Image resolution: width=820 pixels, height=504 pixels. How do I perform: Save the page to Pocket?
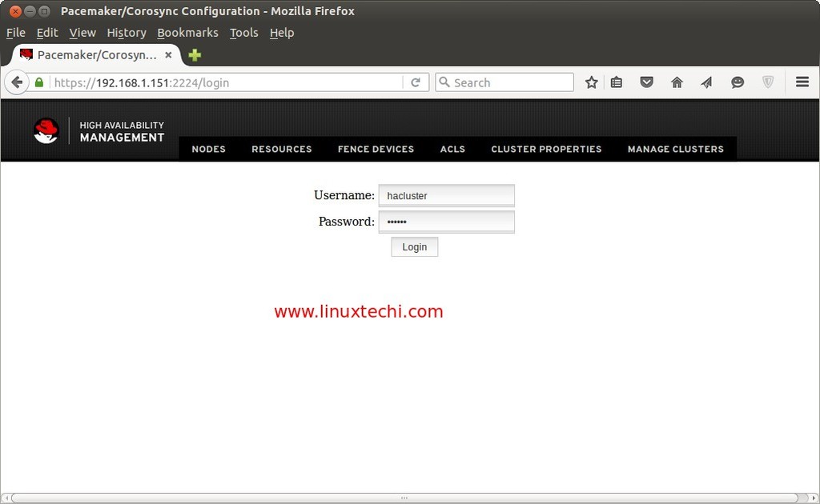[646, 82]
